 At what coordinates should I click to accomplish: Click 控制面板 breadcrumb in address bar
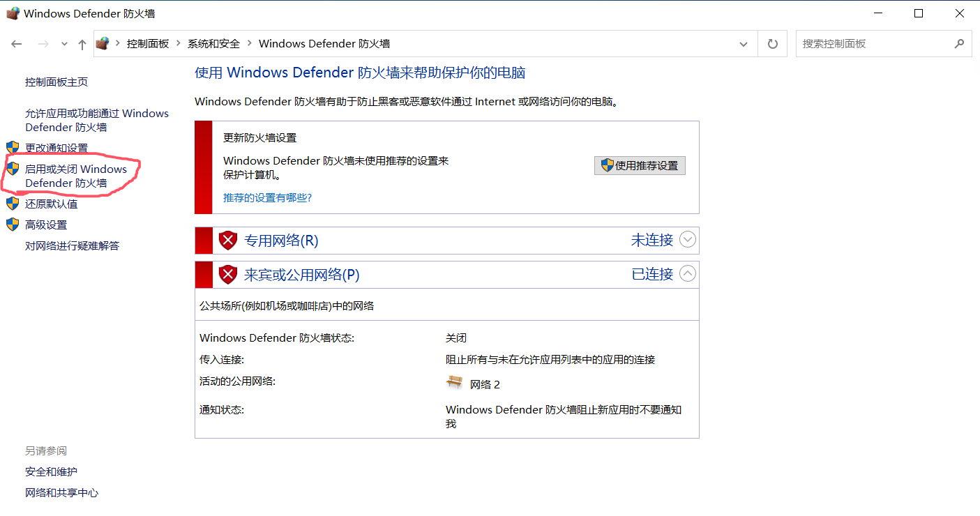click(x=148, y=43)
